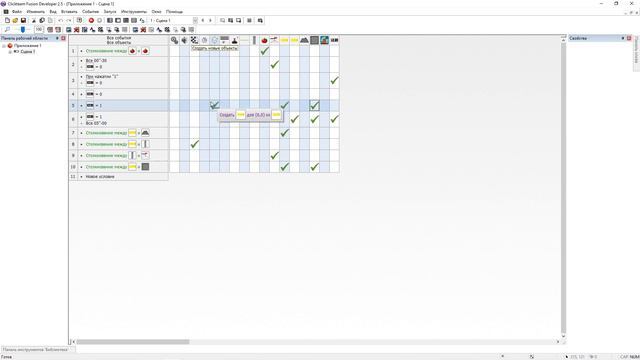Select event line number 5
The image size is (640, 360).
[x=73, y=105]
